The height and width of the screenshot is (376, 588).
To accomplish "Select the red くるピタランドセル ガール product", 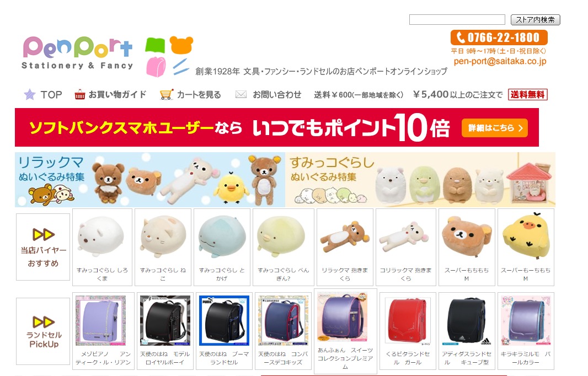I will click(x=407, y=331).
